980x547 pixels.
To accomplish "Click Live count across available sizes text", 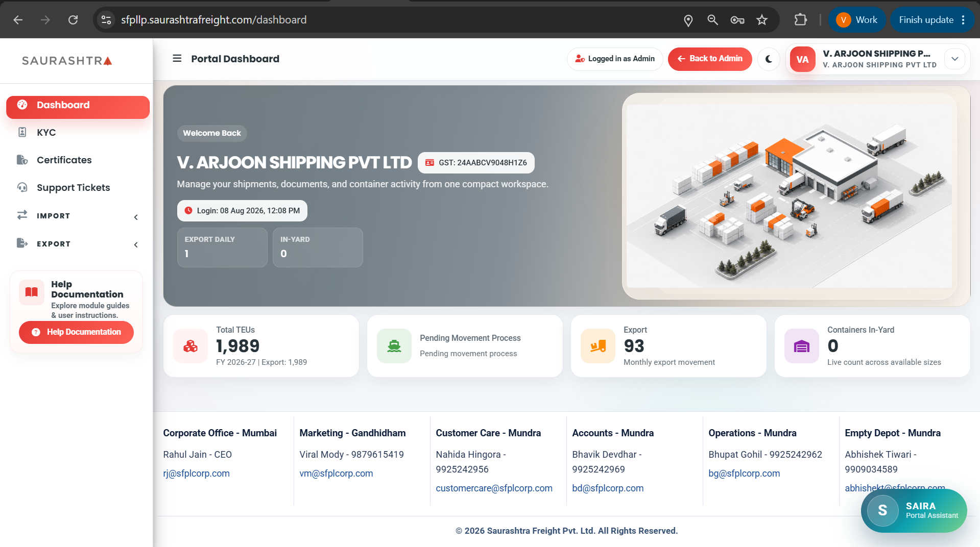I will 884,362.
